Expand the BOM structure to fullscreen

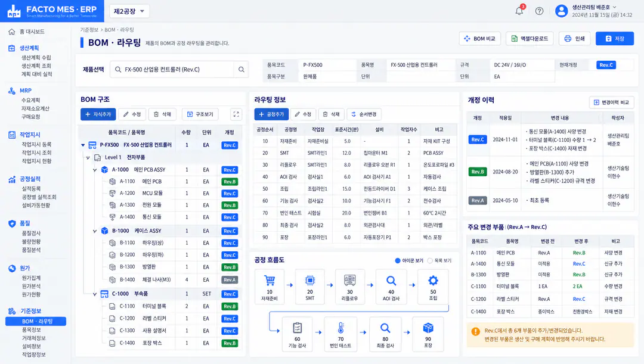click(236, 114)
